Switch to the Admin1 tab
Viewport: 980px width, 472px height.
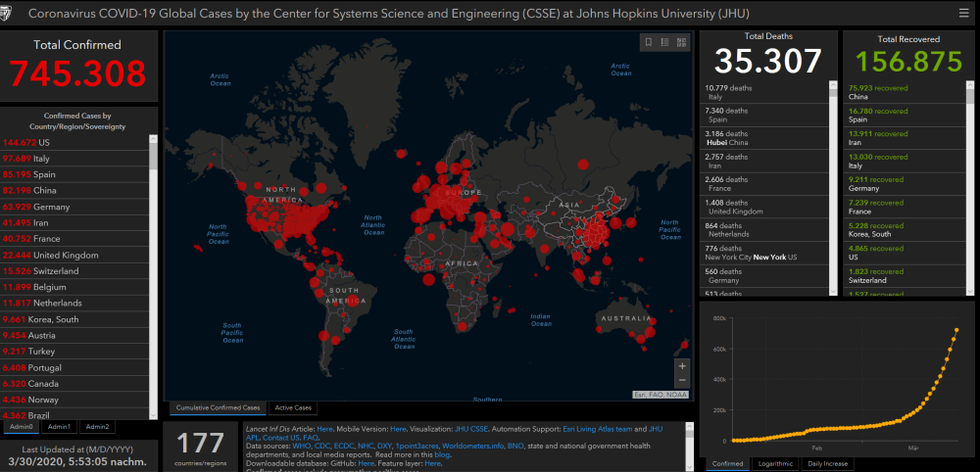pyautogui.click(x=60, y=426)
